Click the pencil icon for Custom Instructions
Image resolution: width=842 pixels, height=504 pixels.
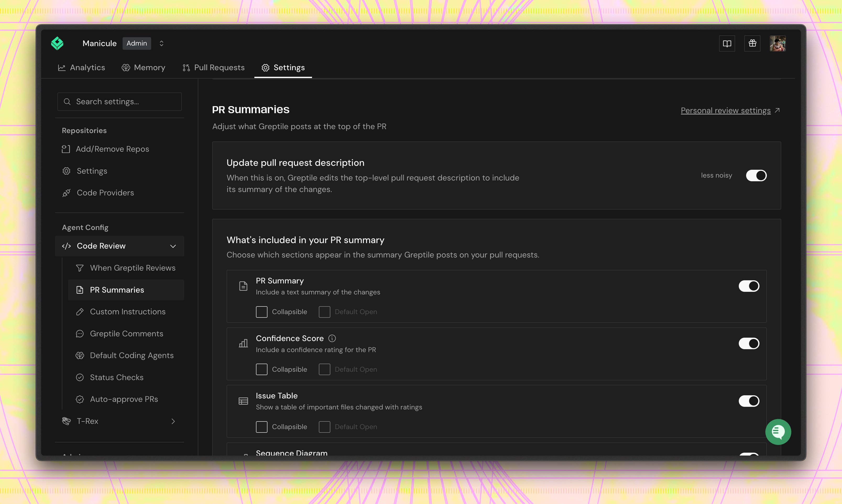(80, 312)
